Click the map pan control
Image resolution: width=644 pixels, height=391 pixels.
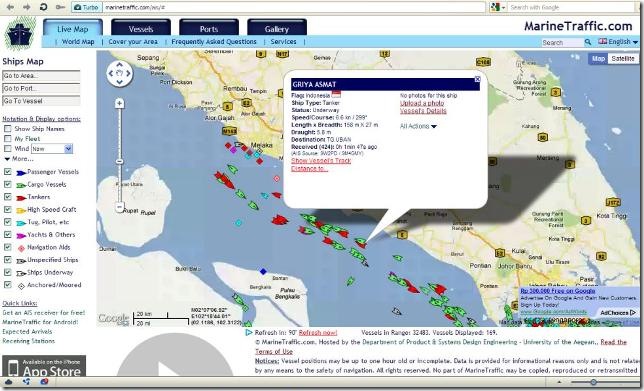point(120,74)
